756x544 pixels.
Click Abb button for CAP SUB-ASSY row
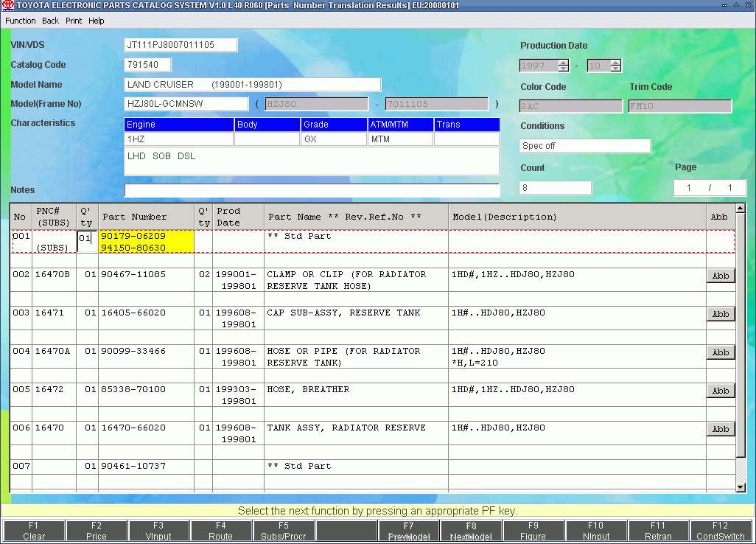point(720,314)
